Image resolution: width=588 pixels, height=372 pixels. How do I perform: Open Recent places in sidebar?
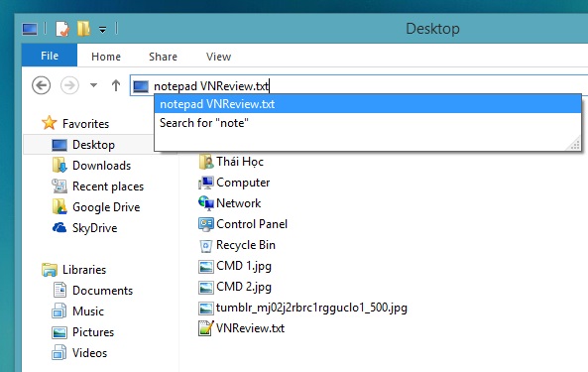(108, 186)
